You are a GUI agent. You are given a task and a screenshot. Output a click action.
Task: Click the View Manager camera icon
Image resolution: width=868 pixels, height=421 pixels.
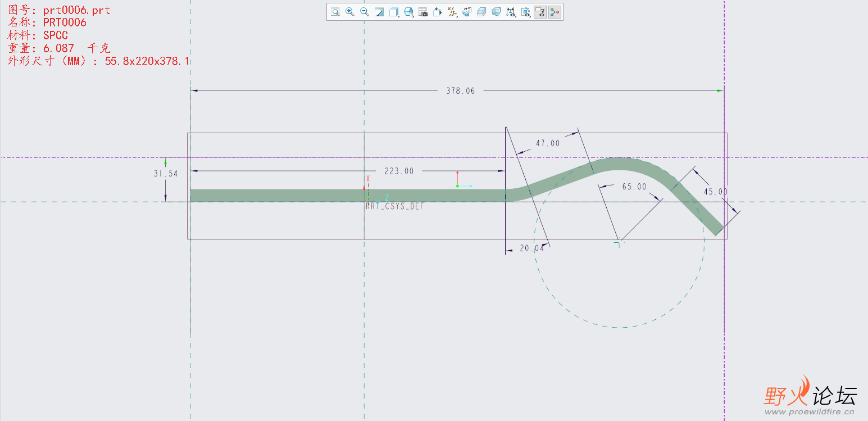click(423, 12)
